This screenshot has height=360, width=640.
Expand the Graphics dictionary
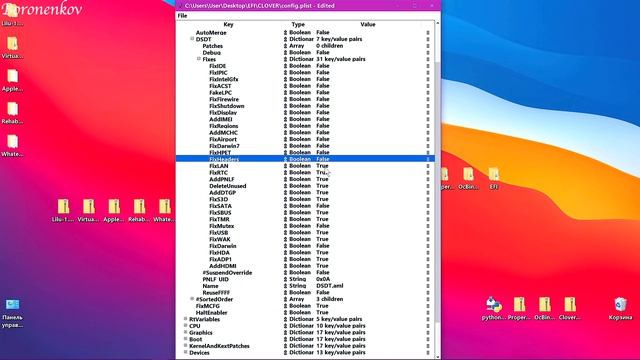coord(185,332)
